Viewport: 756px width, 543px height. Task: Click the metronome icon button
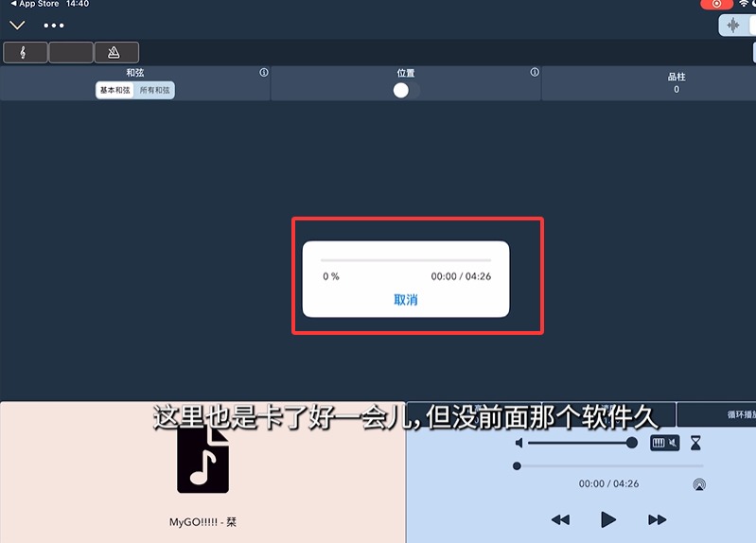coord(116,53)
